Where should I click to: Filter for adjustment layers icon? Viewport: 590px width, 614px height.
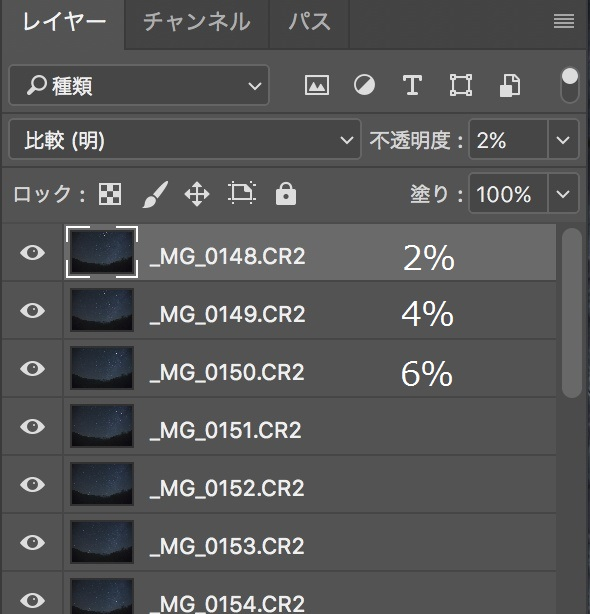point(364,85)
